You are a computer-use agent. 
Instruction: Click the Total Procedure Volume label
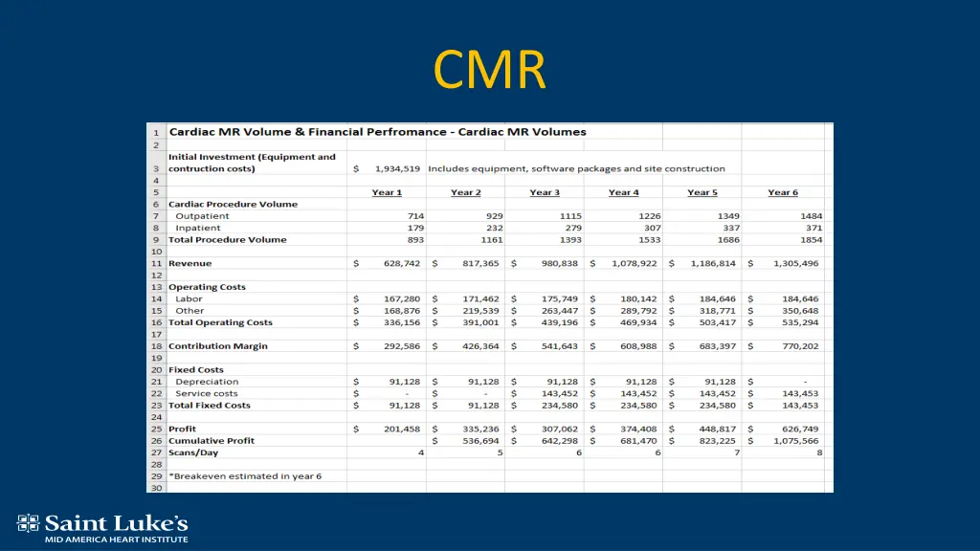click(228, 240)
